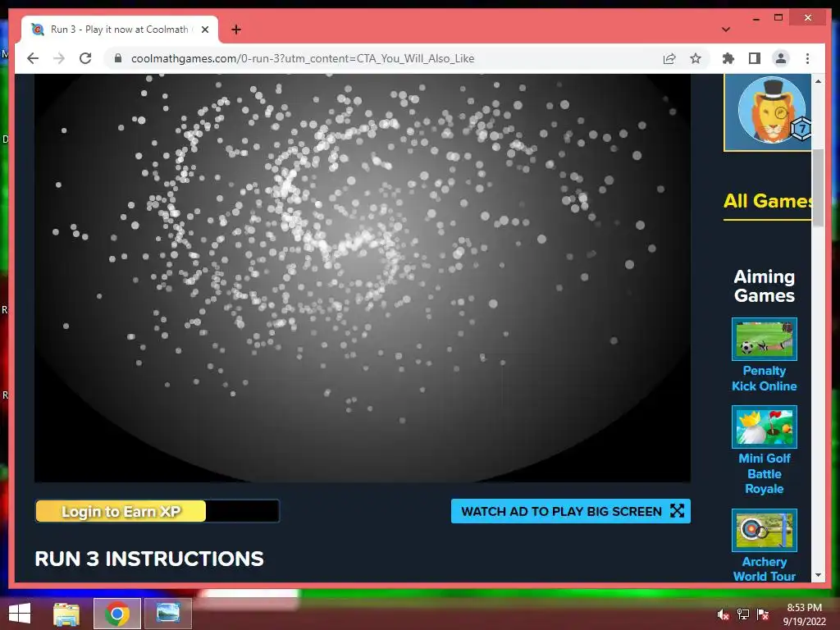Share this page using the share icon
This screenshot has width=840, height=630.
[x=669, y=58]
